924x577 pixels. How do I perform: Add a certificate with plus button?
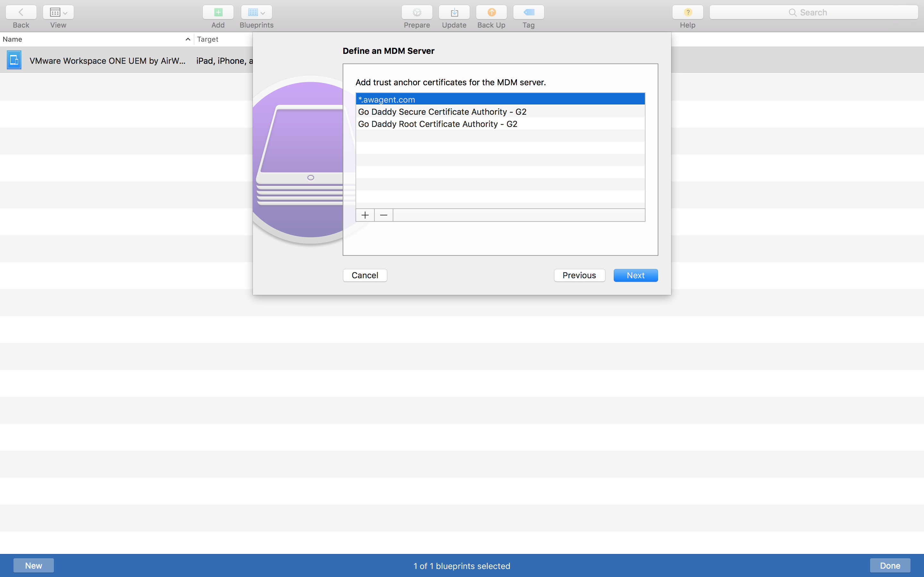coord(365,215)
